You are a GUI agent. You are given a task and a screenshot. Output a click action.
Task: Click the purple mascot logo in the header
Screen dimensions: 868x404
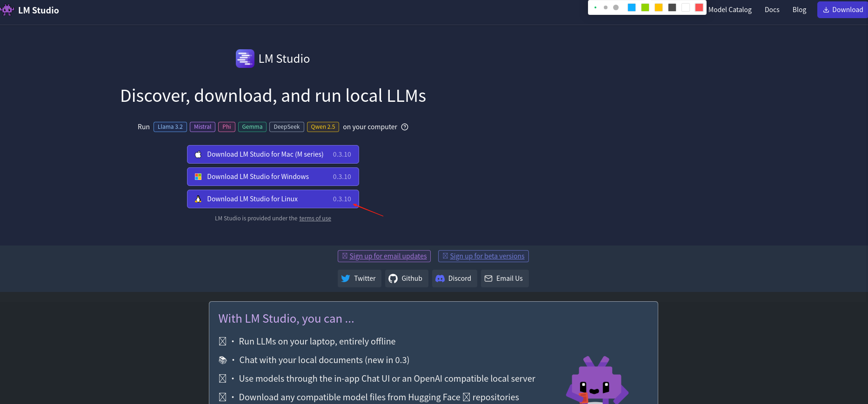[x=7, y=10]
